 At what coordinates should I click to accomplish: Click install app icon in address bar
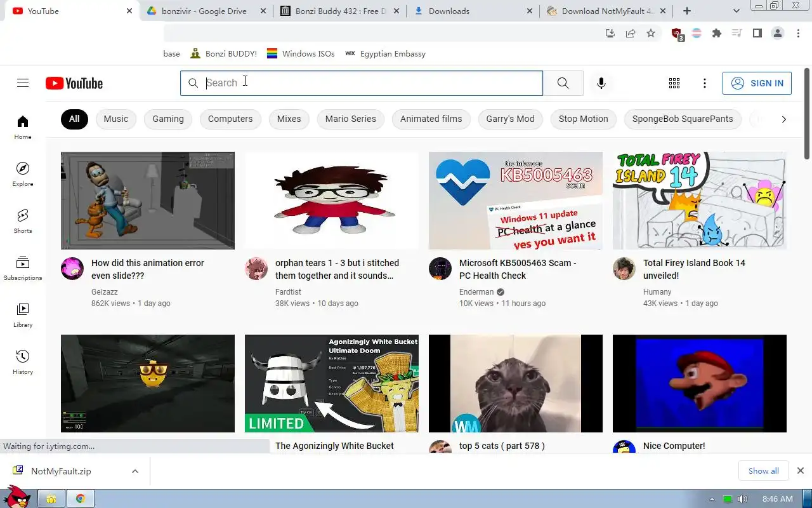610,33
